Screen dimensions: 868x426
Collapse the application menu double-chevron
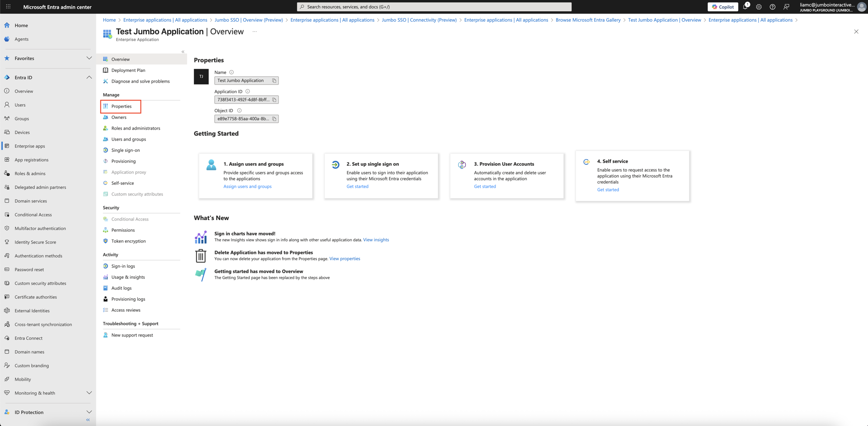pos(183,51)
